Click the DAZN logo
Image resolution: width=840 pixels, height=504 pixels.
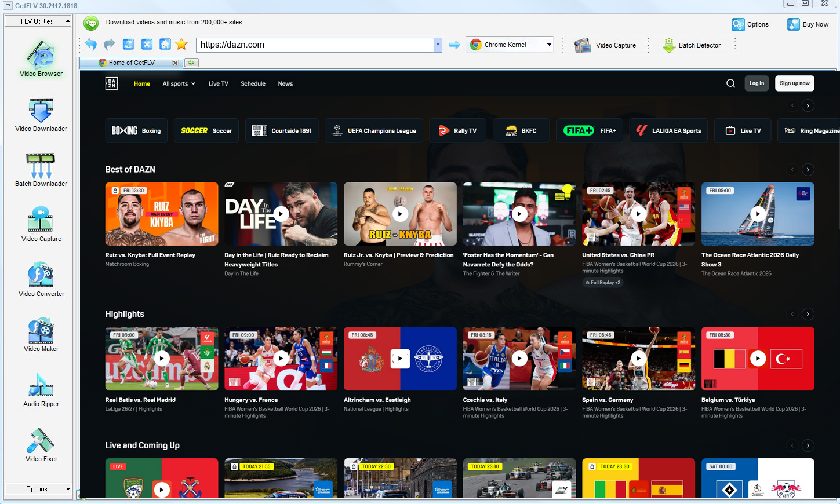click(112, 83)
